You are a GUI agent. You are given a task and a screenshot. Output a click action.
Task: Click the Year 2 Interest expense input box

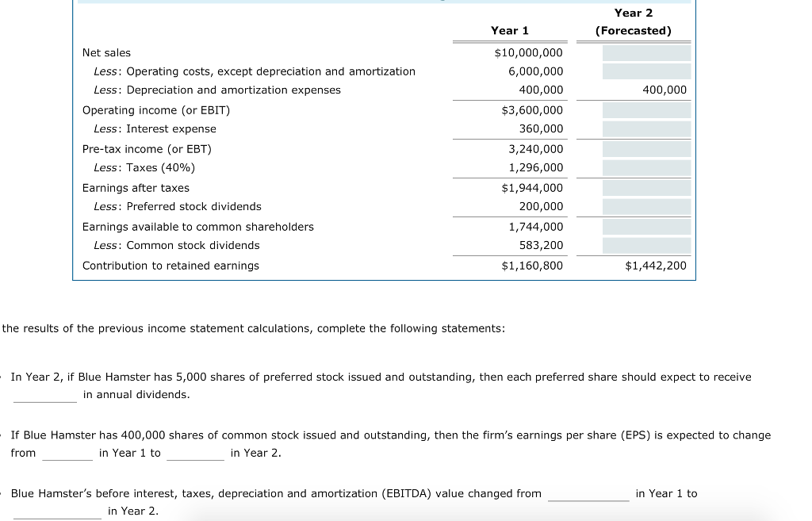click(634, 128)
